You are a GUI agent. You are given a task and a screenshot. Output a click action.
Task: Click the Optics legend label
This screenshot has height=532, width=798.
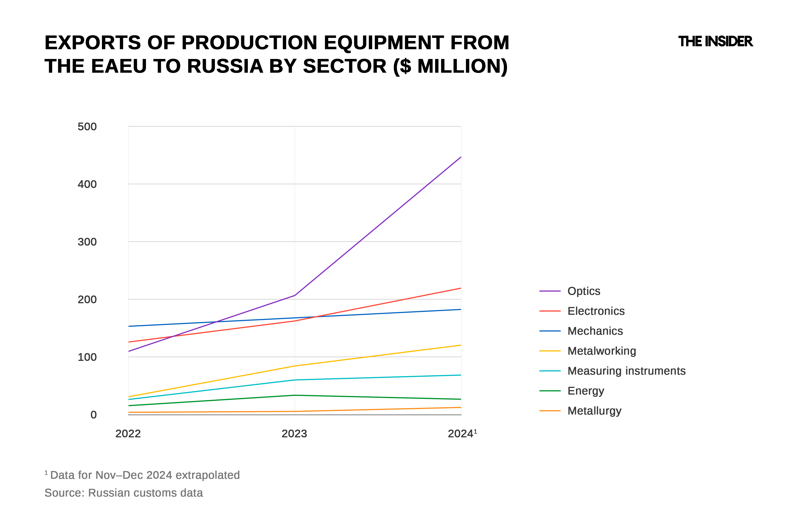(x=584, y=291)
